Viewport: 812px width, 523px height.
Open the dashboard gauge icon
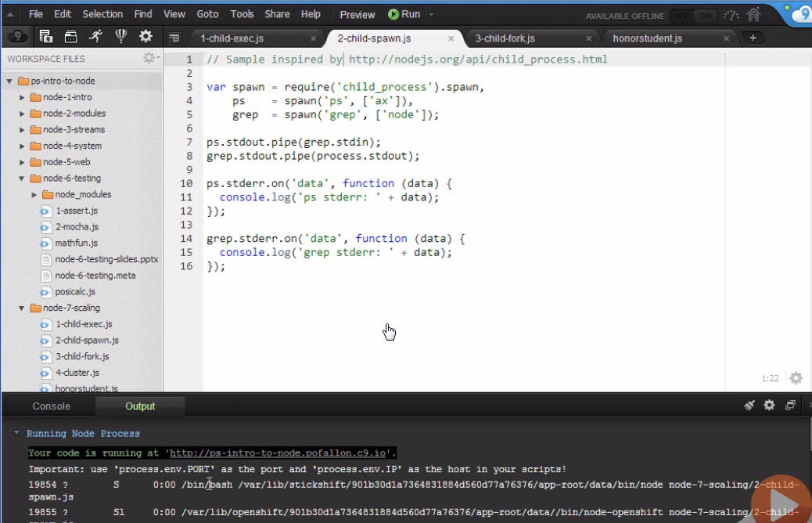coord(731,16)
